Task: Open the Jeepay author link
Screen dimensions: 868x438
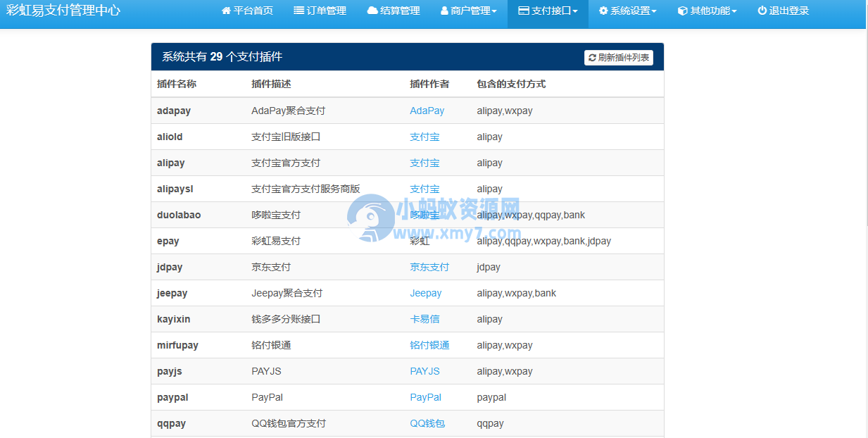Action: [426, 293]
